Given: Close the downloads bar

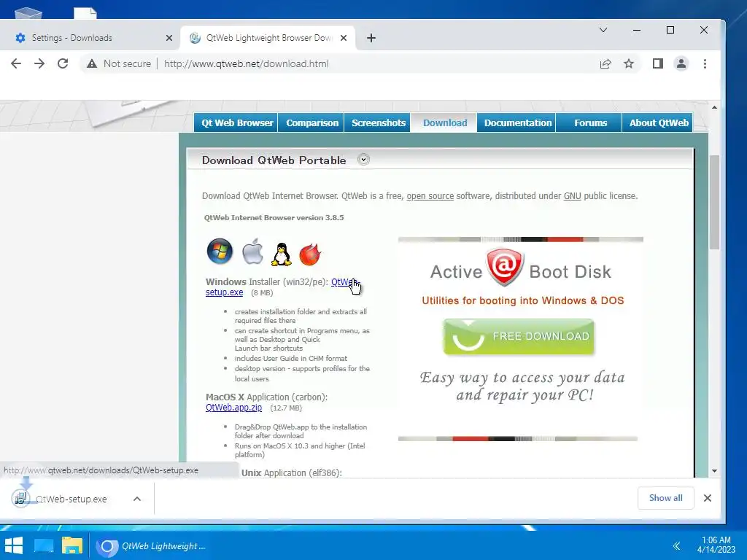Looking at the screenshot, I should pos(708,498).
